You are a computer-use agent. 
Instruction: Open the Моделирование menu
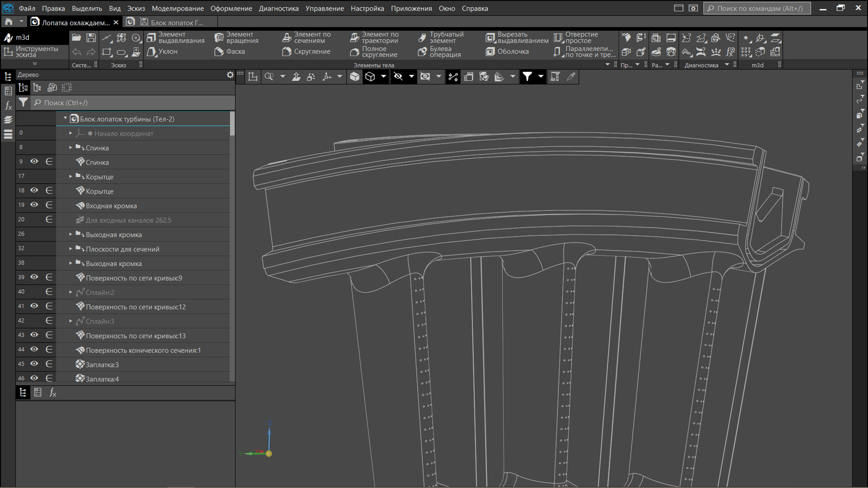point(178,8)
